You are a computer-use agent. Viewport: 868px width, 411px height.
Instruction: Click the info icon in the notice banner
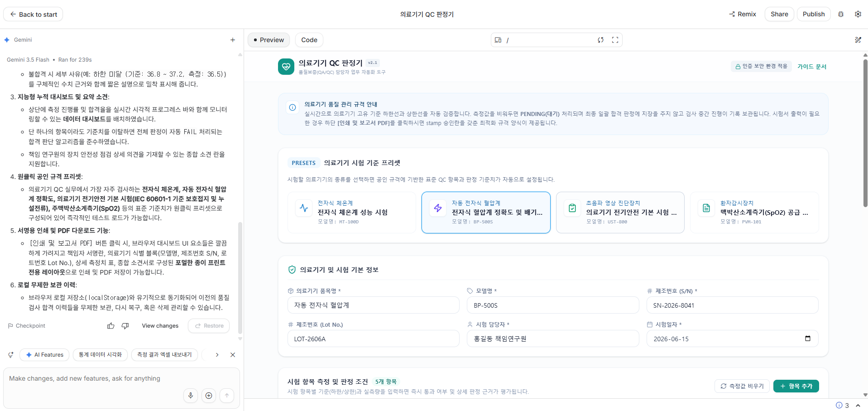click(x=293, y=107)
